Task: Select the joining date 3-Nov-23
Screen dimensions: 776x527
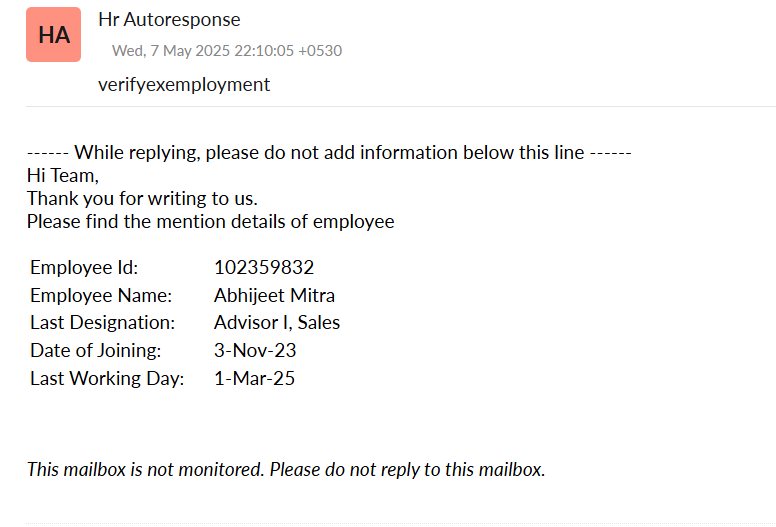Action: pyautogui.click(x=255, y=350)
